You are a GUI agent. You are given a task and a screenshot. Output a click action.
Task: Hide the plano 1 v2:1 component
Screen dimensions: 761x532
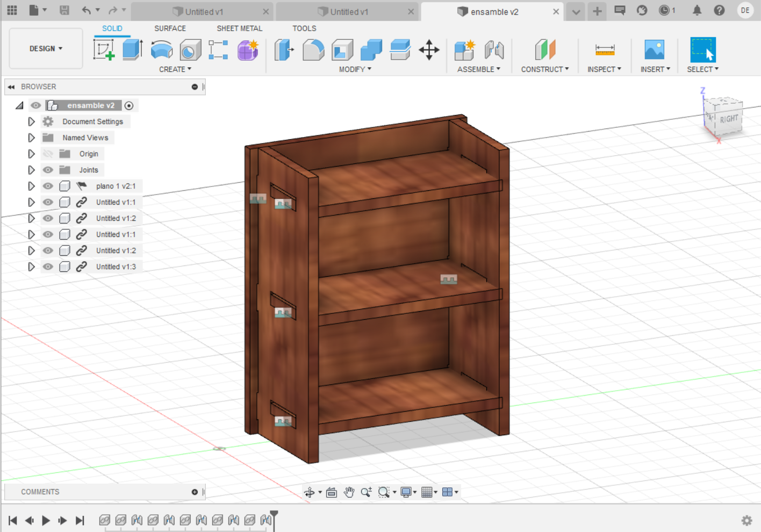48,186
